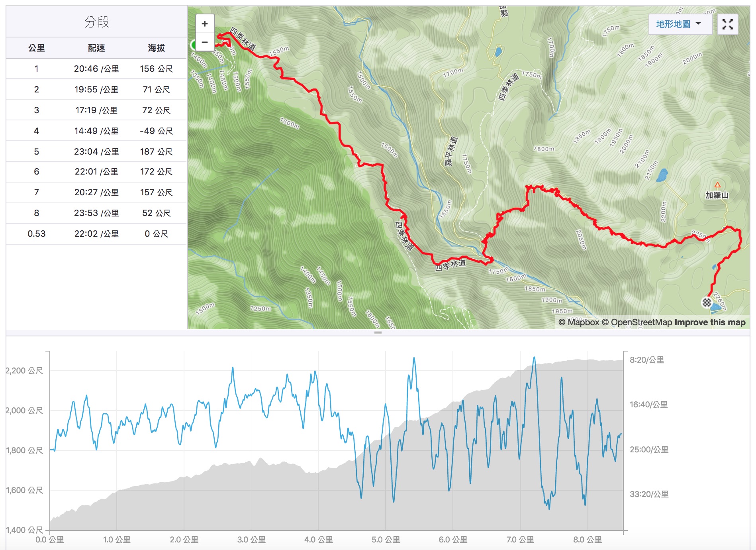Select split row with 23:53 pace
The image size is (756, 550).
click(96, 213)
